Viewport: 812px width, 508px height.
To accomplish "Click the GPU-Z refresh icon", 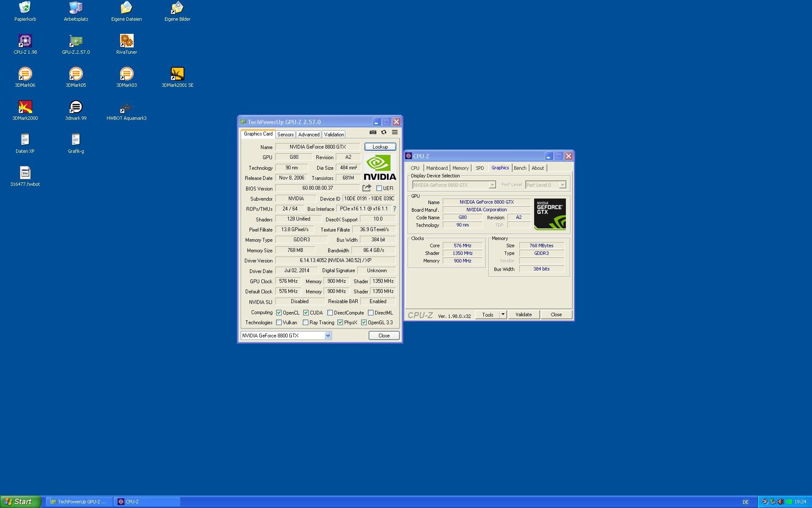I will [x=384, y=132].
